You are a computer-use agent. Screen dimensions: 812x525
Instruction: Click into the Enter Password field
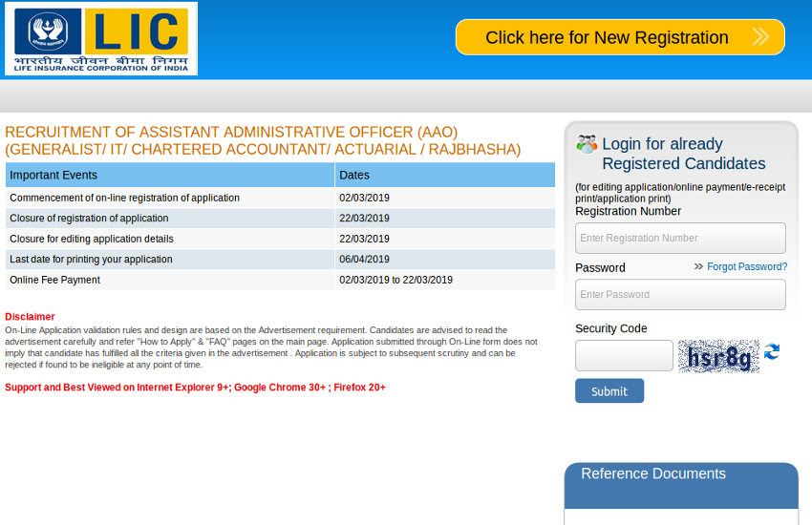680,294
